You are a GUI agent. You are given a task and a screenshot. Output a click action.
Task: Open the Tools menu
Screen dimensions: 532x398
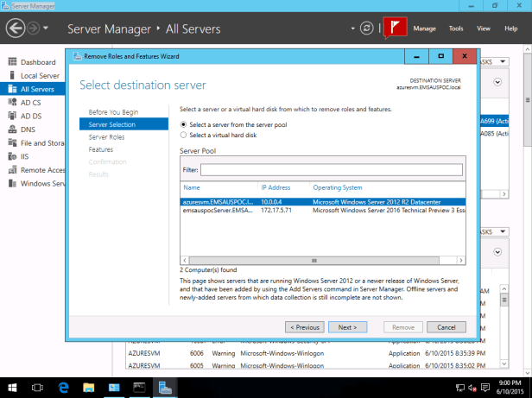456,28
